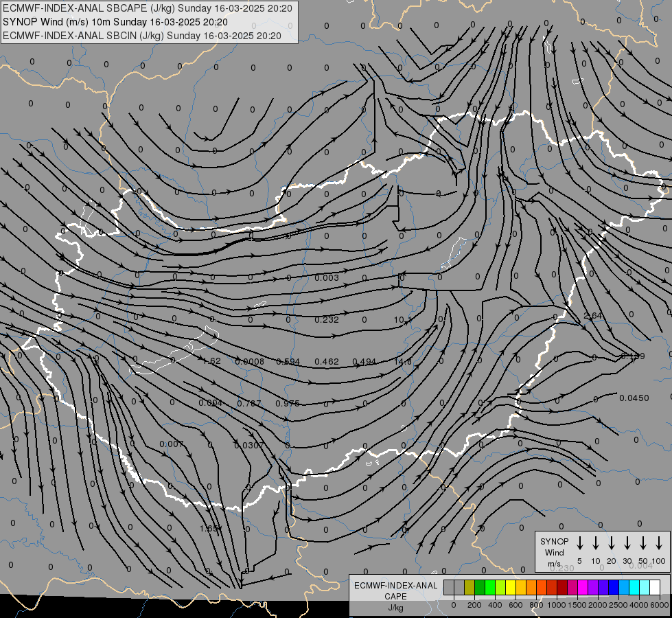Pick the magenta swatch right of 1500 tick
This screenshot has width=672, height=618.
583,587
